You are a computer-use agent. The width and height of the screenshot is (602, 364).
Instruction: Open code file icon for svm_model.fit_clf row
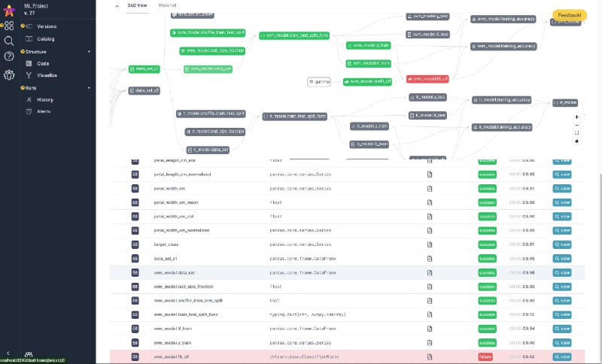click(x=430, y=356)
